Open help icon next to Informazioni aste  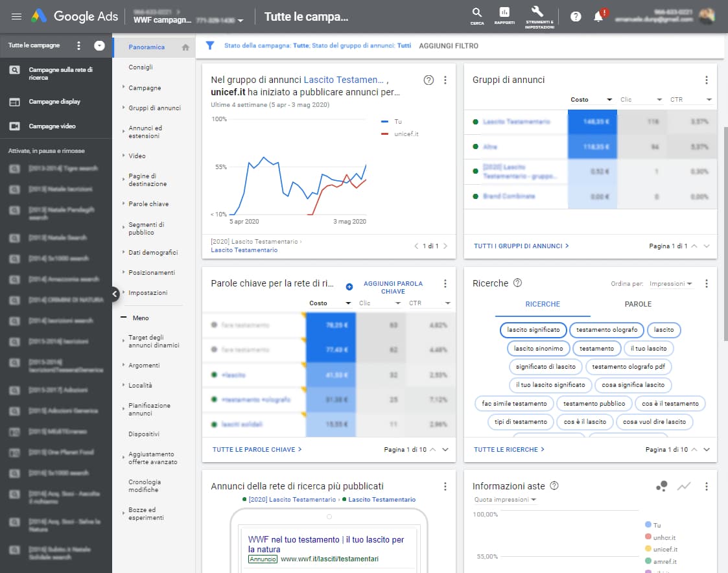pos(554,485)
